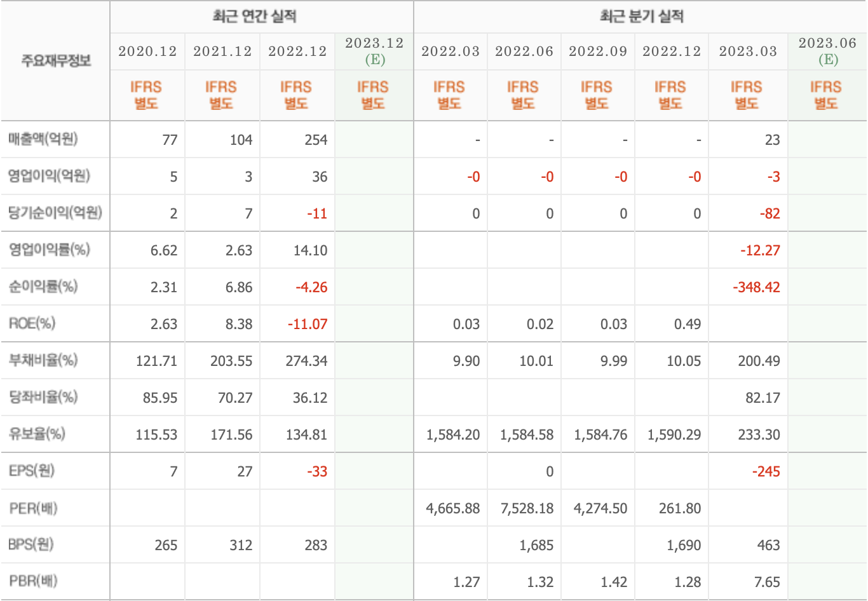868x601 pixels.
Task: Click the BPS value 463
Action: [768, 545]
